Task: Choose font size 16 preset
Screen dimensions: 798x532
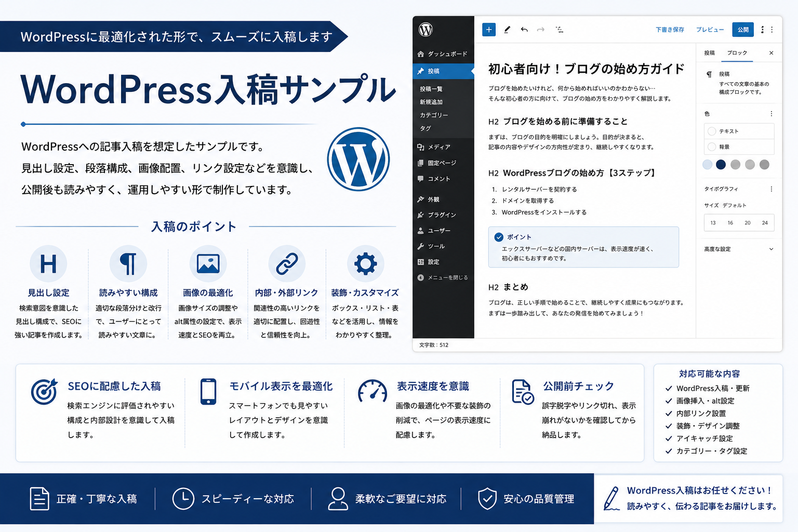Action: coord(730,223)
